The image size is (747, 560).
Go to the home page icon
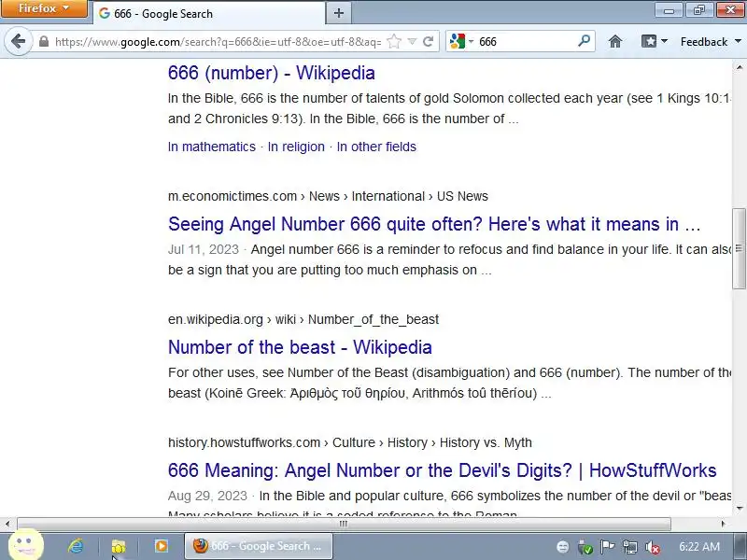615,41
